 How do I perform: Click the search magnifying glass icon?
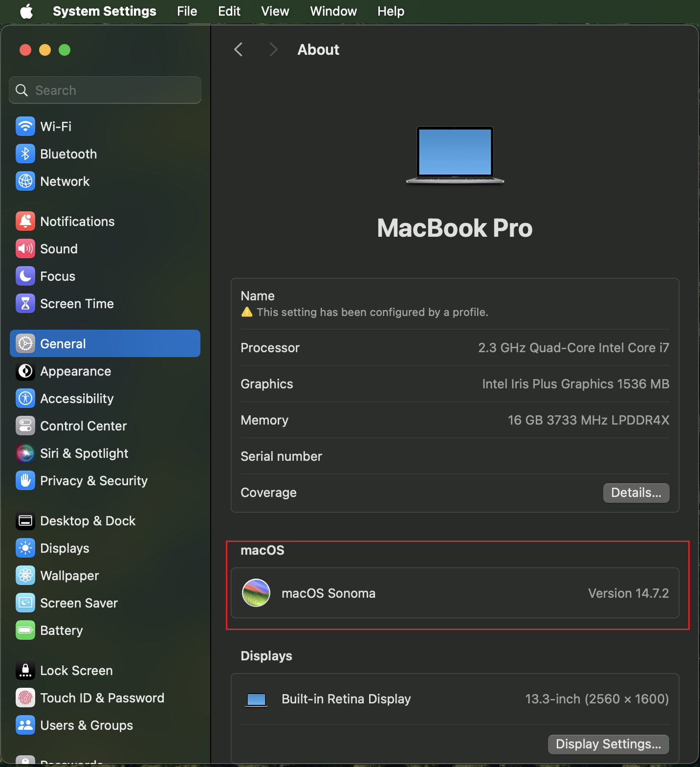click(22, 90)
